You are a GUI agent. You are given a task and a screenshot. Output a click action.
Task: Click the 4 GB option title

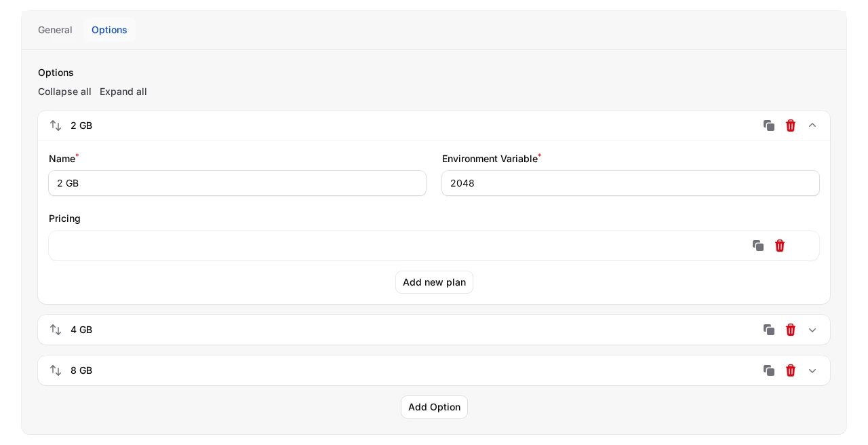pos(81,330)
